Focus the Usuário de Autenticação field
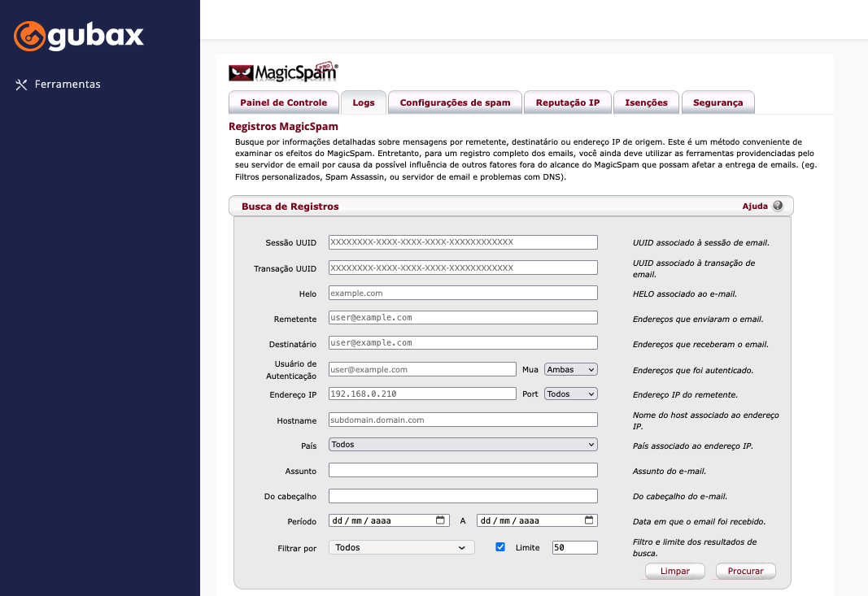Screen dimensions: 868x596 tap(422, 369)
